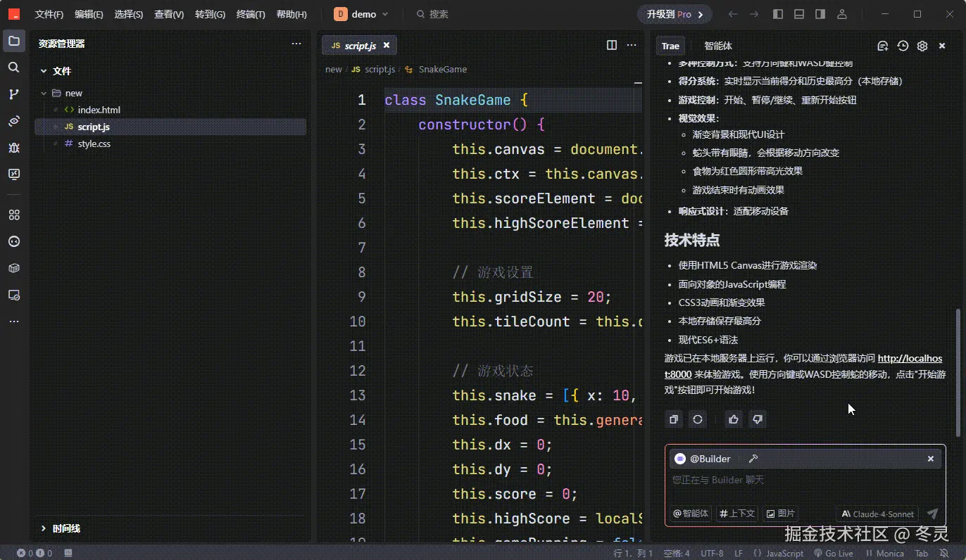Viewport: 966px width, 560px height.
Task: Click the 升级到 Pro upgrade button
Action: click(675, 14)
